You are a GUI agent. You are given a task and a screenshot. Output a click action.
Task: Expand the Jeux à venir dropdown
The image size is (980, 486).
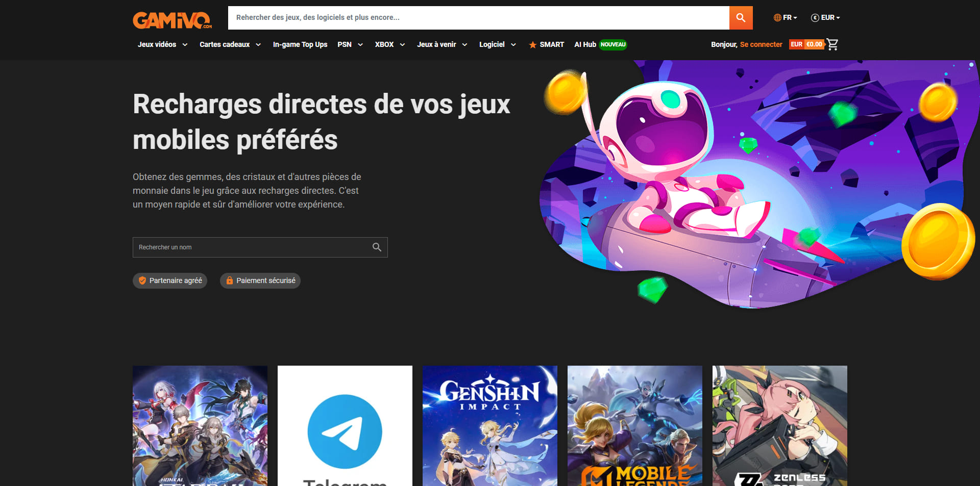[442, 44]
